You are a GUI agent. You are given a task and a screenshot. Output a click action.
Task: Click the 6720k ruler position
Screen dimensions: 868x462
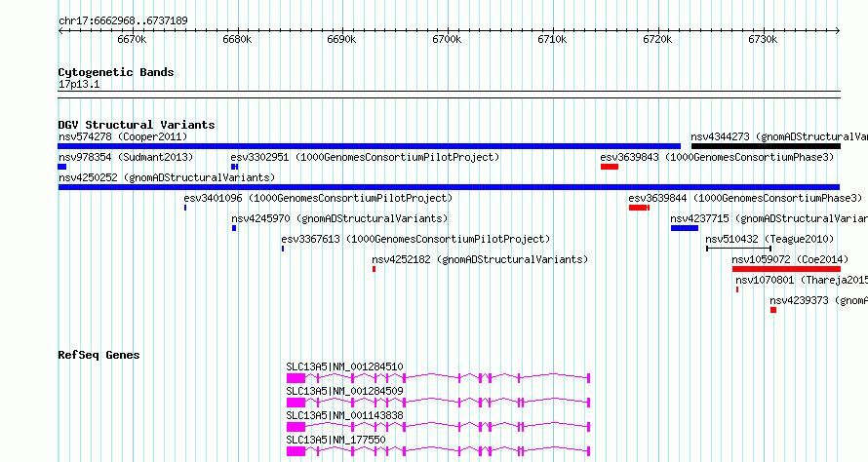point(657,40)
